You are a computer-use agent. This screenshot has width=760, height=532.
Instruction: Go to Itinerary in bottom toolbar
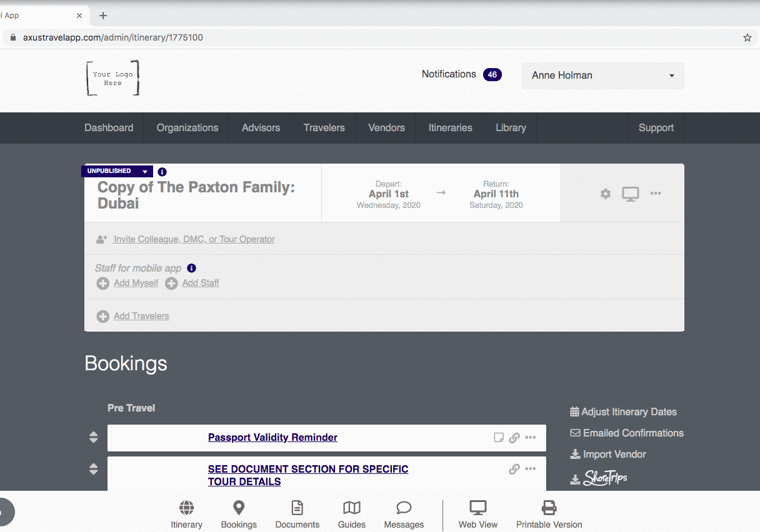(x=186, y=515)
